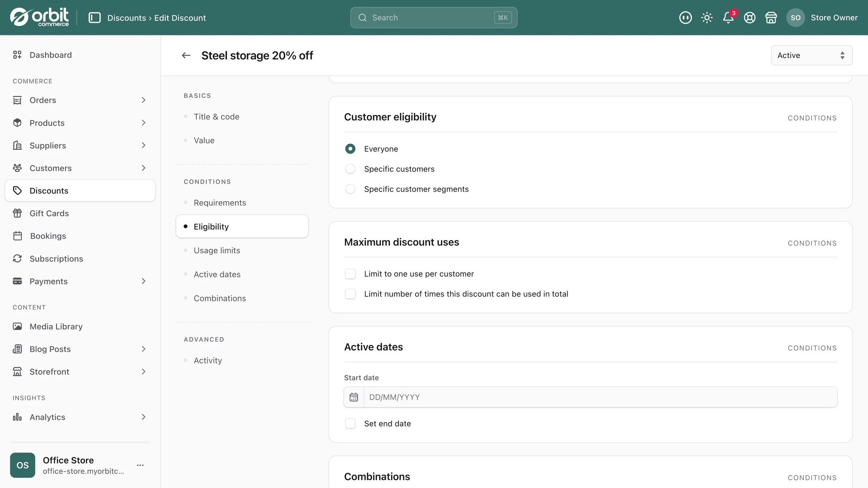Click the Discounts tag icon
868x488 pixels.
tap(17, 190)
